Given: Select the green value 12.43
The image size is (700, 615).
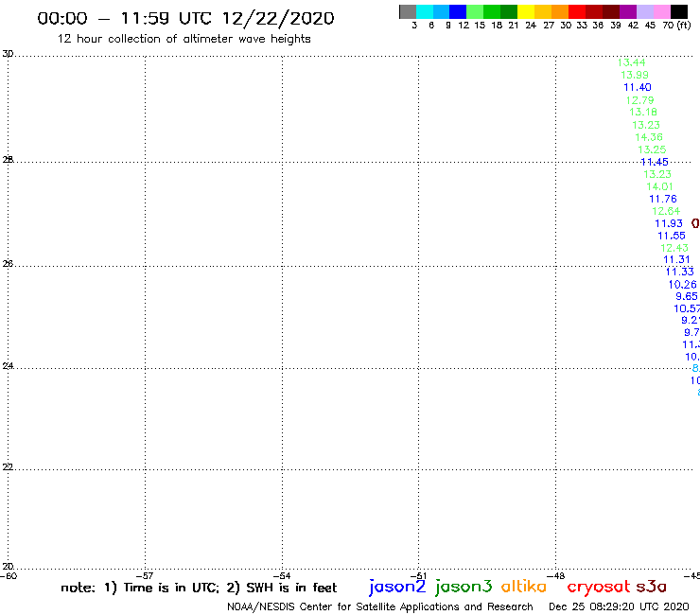Looking at the screenshot, I should (674, 248).
